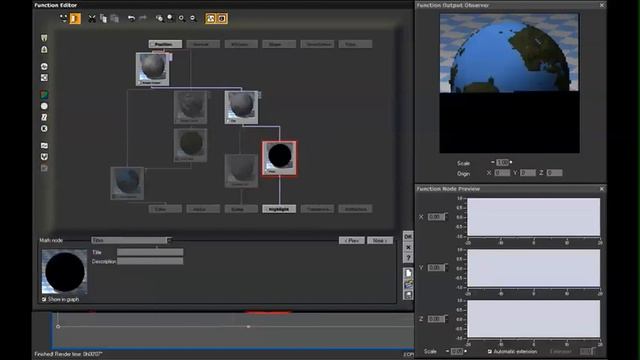
Task: Click the Paste toolbar icon
Action: click(x=115, y=18)
